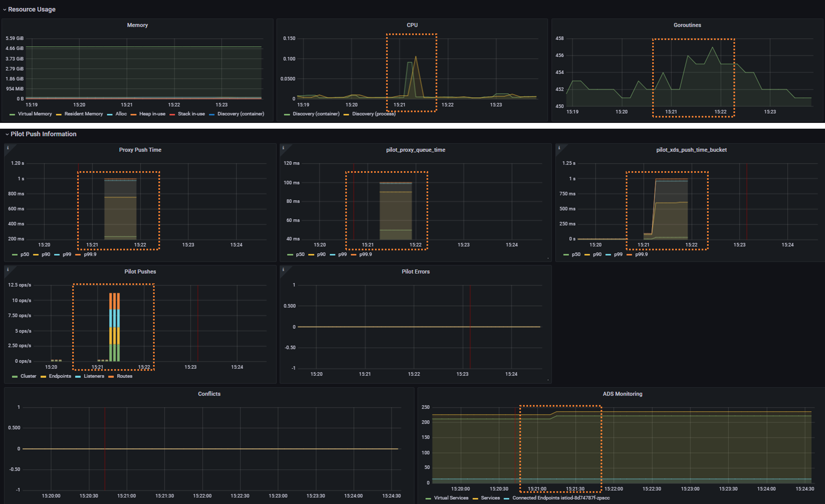Open the Goroutines panel title menu
Screen dimensions: 825x504
click(x=687, y=25)
